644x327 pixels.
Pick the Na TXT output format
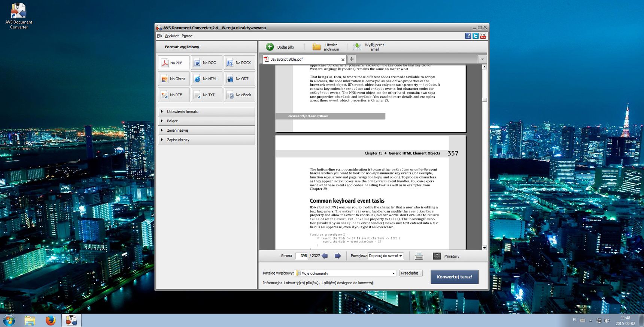coord(207,95)
